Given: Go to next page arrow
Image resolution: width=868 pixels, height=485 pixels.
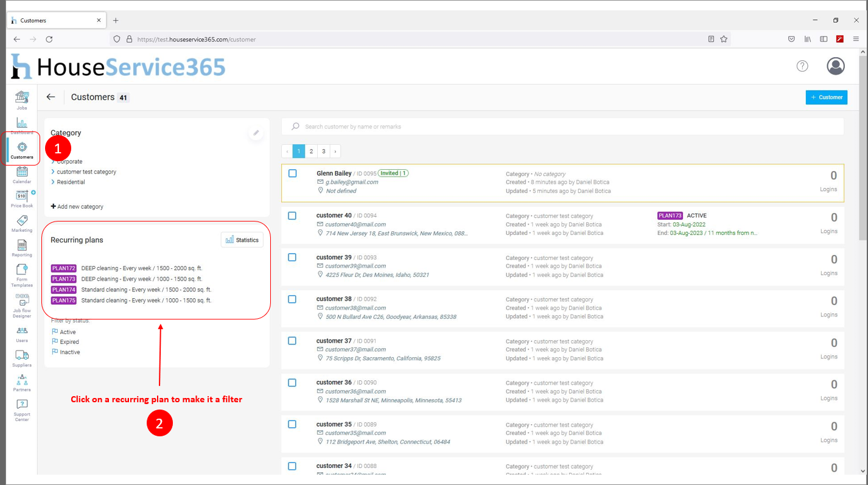Looking at the screenshot, I should pos(335,151).
